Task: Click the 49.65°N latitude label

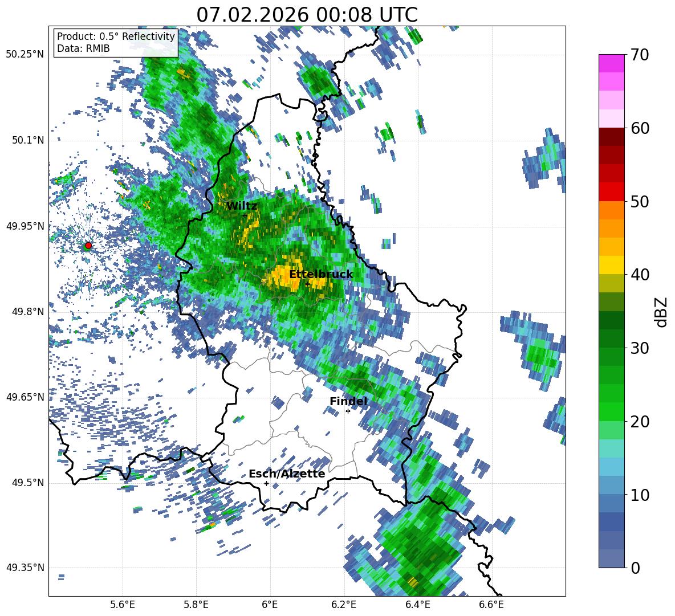Action: pyautogui.click(x=25, y=397)
